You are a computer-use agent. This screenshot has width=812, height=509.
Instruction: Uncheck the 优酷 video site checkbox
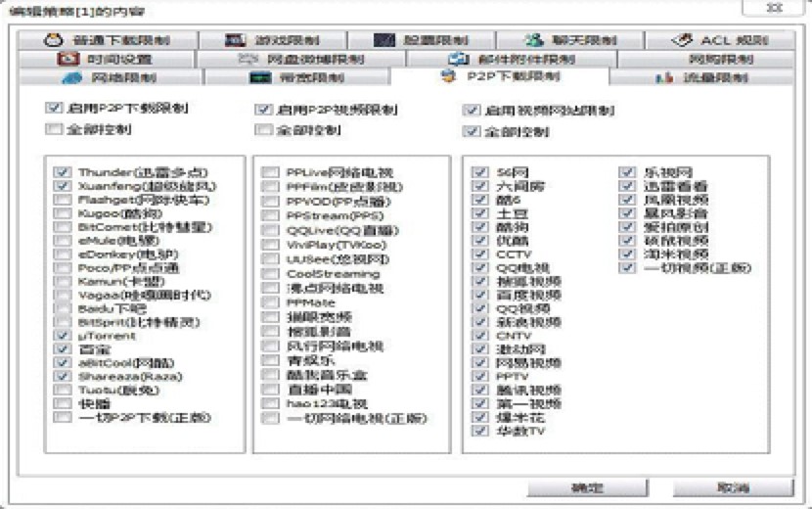(x=480, y=241)
